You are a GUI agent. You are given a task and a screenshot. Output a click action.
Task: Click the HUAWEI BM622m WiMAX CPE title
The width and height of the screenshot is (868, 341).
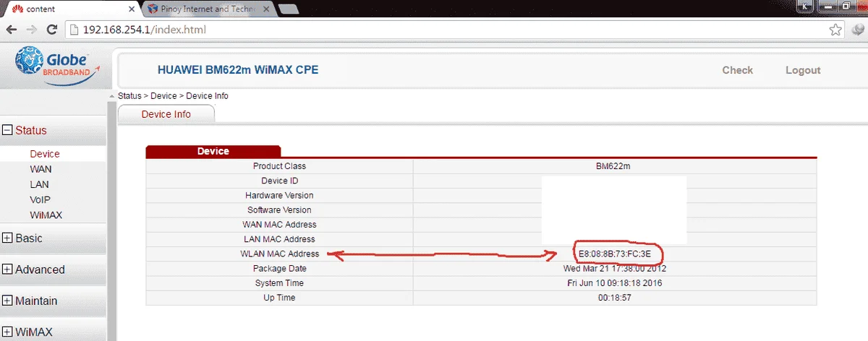click(238, 70)
